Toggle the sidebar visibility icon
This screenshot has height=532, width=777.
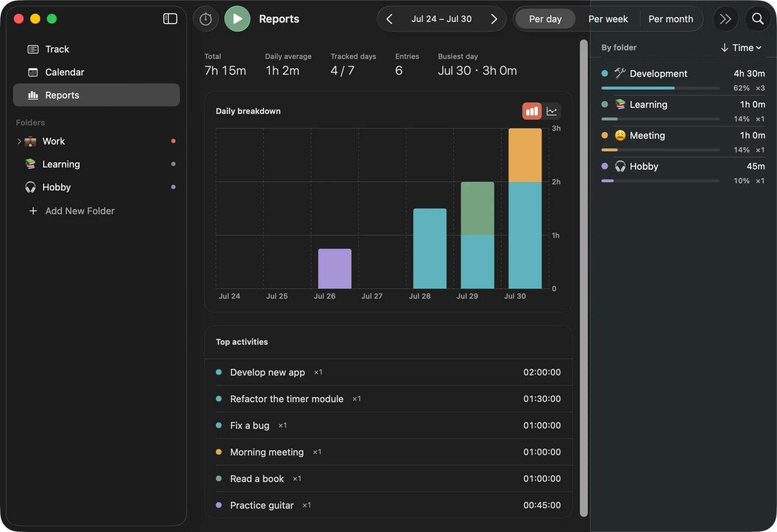pos(170,19)
